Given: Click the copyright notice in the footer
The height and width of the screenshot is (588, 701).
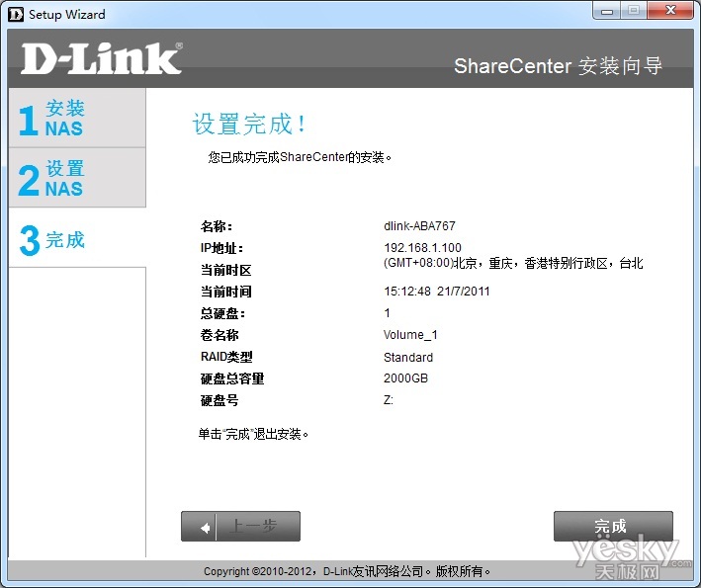Looking at the screenshot, I should [x=347, y=571].
